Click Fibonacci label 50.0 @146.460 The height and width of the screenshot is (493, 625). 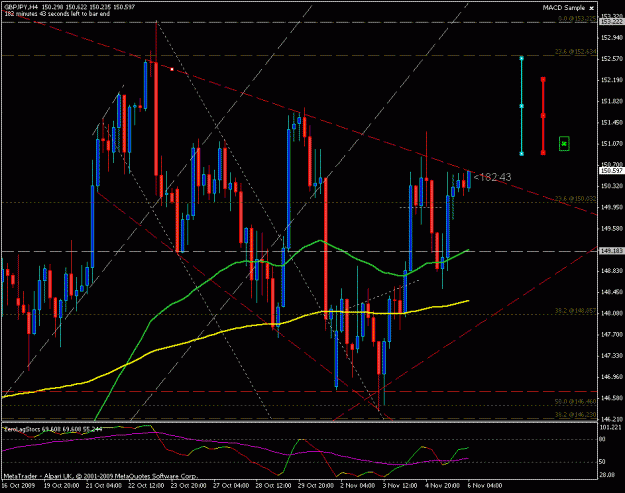pyautogui.click(x=576, y=402)
